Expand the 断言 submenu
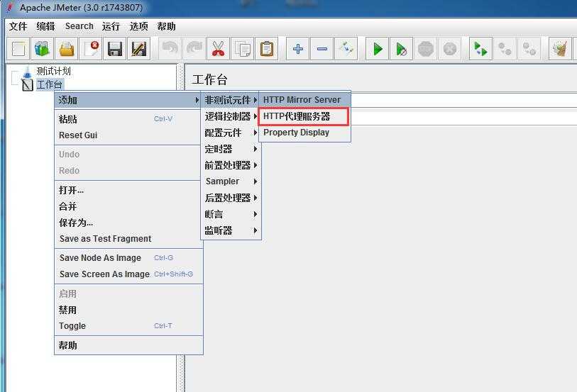Viewport: 577px width, 392px height. [231, 214]
